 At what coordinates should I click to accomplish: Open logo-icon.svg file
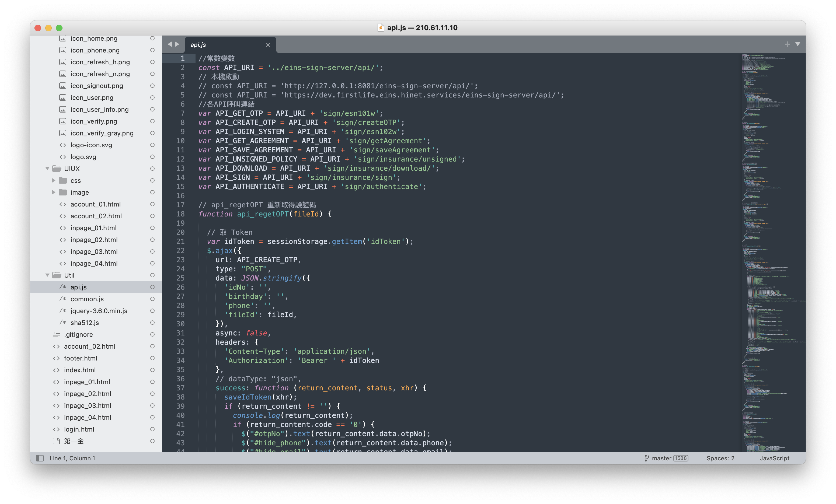tap(91, 145)
